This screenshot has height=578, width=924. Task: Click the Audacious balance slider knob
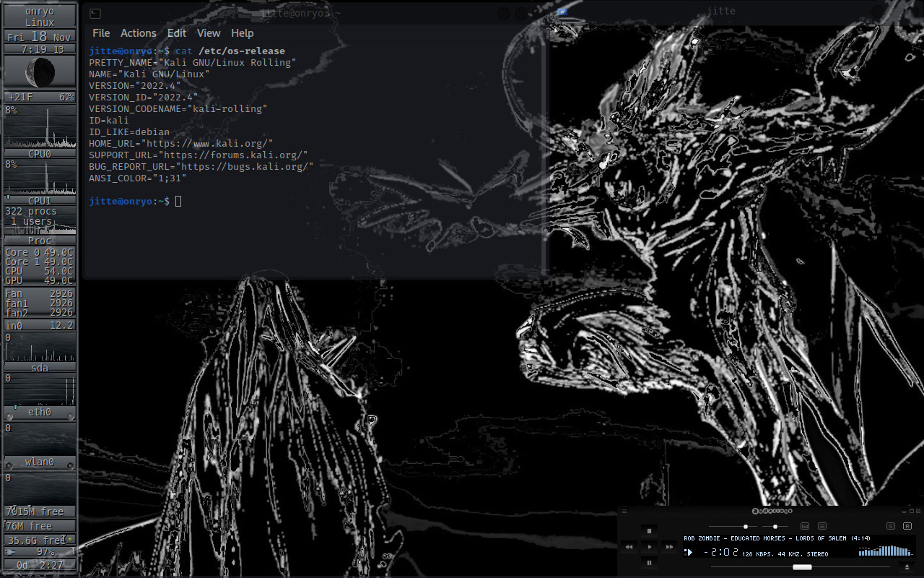(x=775, y=527)
